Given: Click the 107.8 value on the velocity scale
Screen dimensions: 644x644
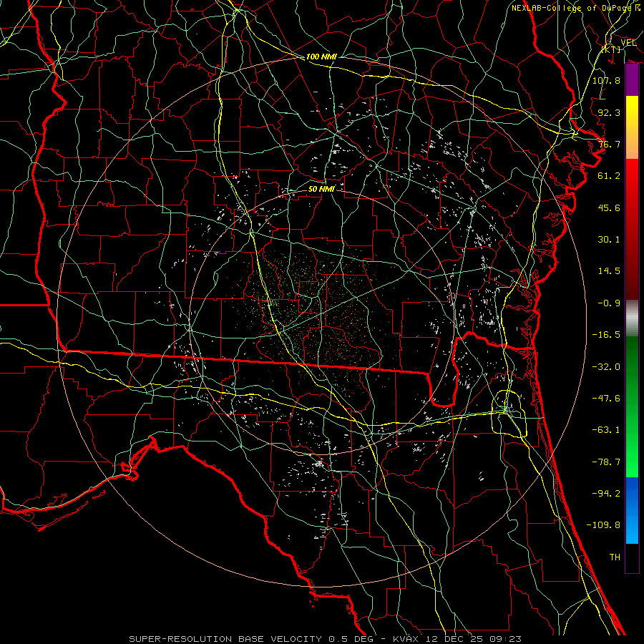Looking at the screenshot, I should click(x=606, y=80).
